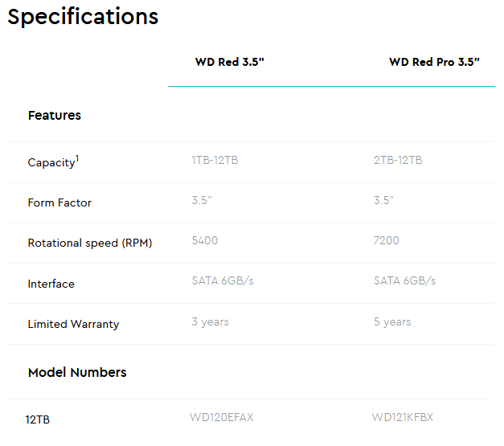Click the Rotational speed (RPM) label
The height and width of the screenshot is (446, 504).
click(x=90, y=243)
